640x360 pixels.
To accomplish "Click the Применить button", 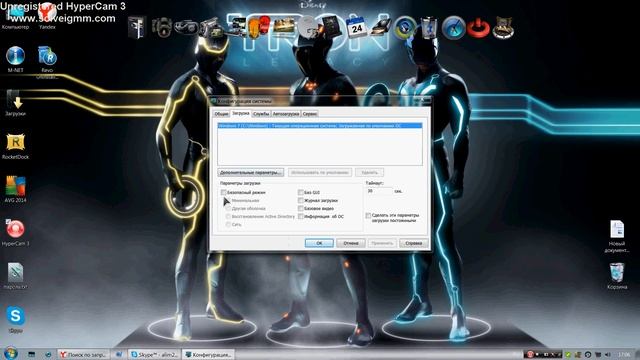I will [382, 243].
